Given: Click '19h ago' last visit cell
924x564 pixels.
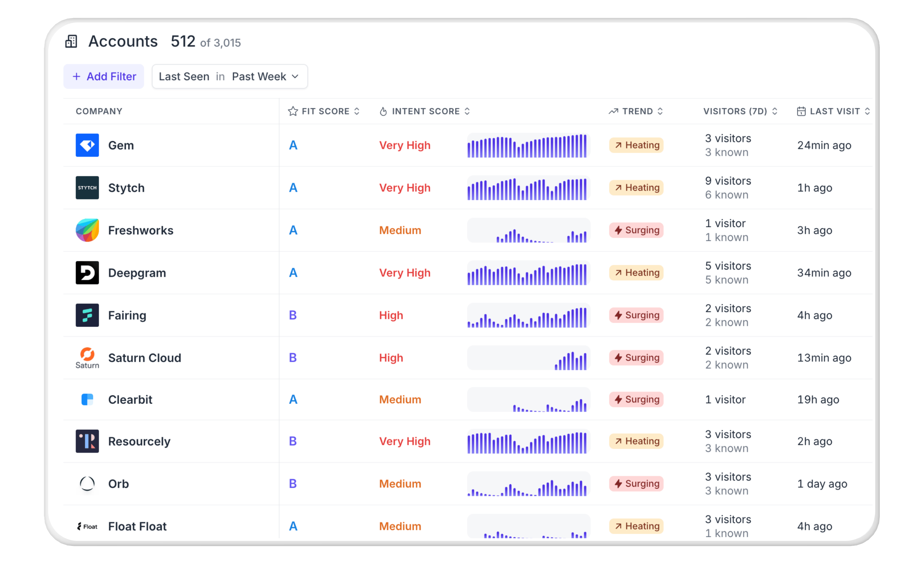Looking at the screenshot, I should point(818,400).
